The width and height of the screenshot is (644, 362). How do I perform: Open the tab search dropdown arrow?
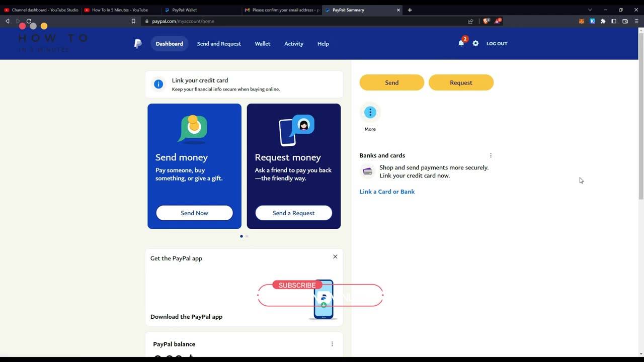pyautogui.click(x=590, y=10)
